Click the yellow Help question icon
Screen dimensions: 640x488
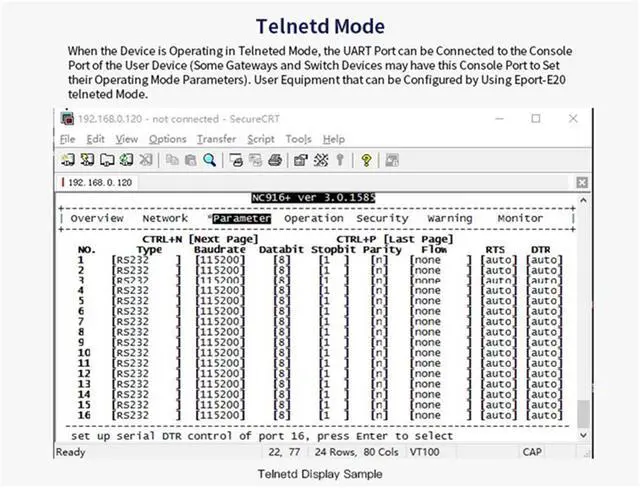pos(366,160)
